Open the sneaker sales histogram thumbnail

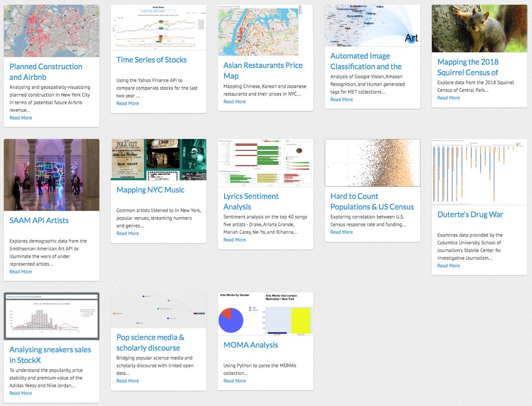51,316
